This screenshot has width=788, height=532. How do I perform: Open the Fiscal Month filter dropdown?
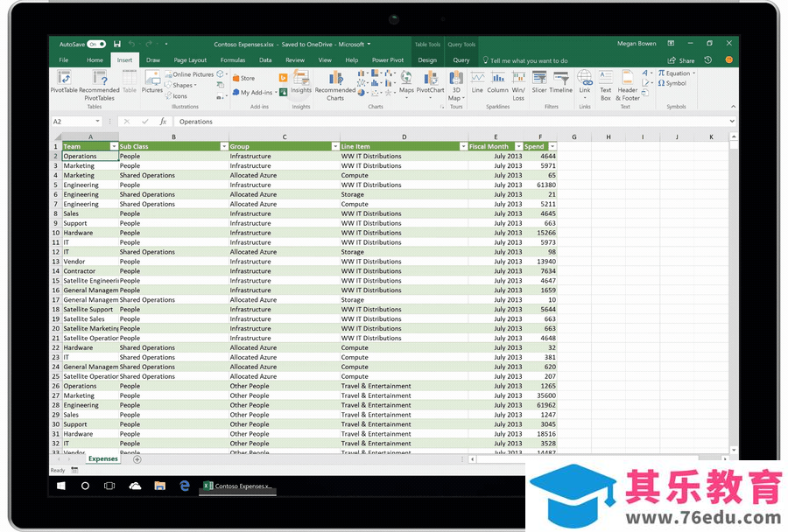[518, 147]
